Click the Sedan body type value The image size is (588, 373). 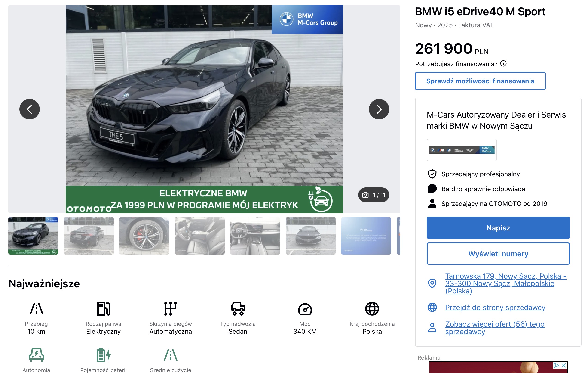[x=238, y=331]
